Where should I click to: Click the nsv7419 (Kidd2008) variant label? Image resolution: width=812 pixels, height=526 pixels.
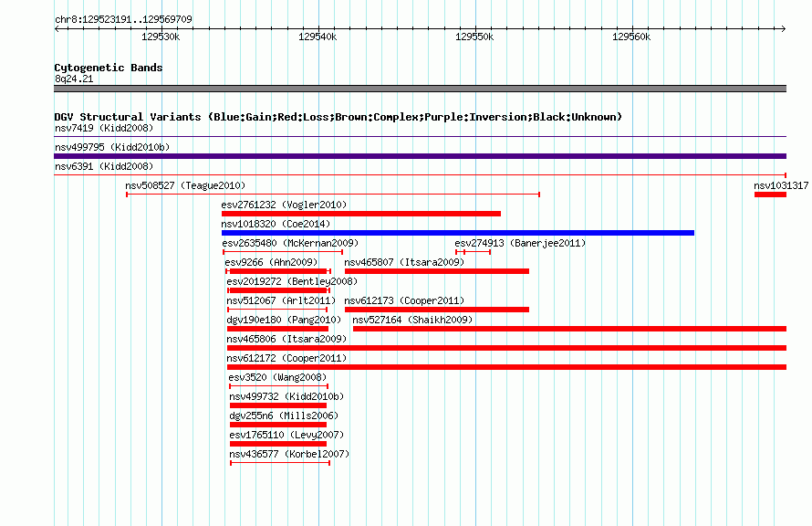[x=104, y=128]
